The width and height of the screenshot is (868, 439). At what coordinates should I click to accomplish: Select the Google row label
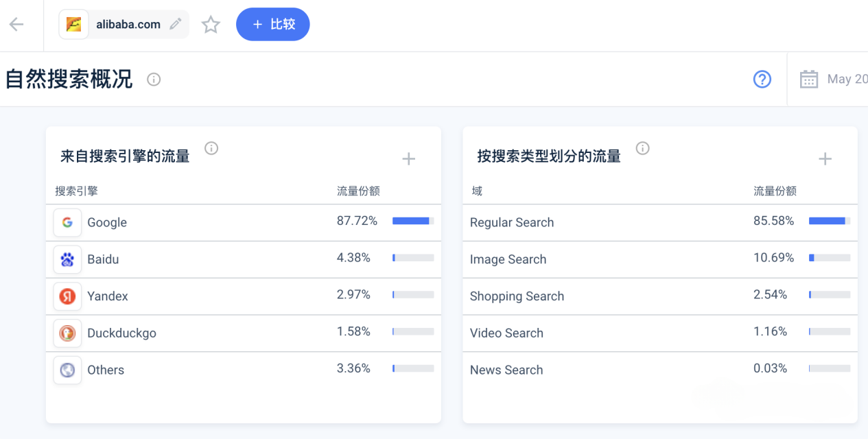point(107,222)
